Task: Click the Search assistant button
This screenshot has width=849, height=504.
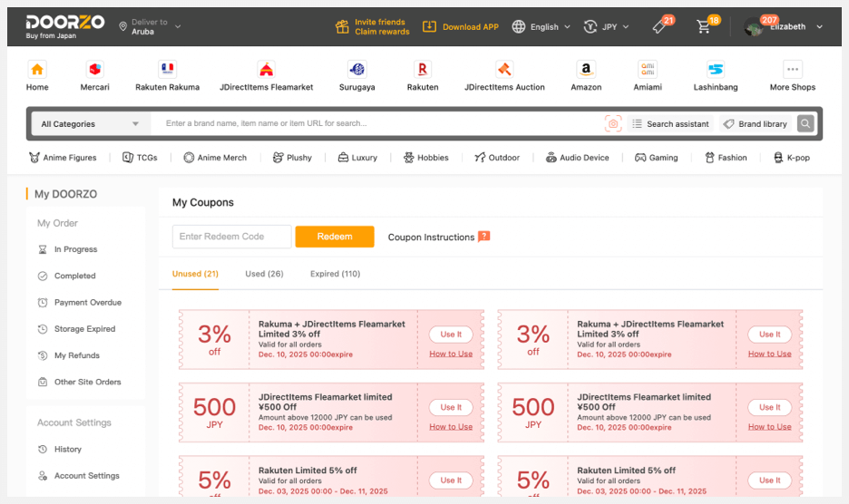Action: [x=670, y=124]
